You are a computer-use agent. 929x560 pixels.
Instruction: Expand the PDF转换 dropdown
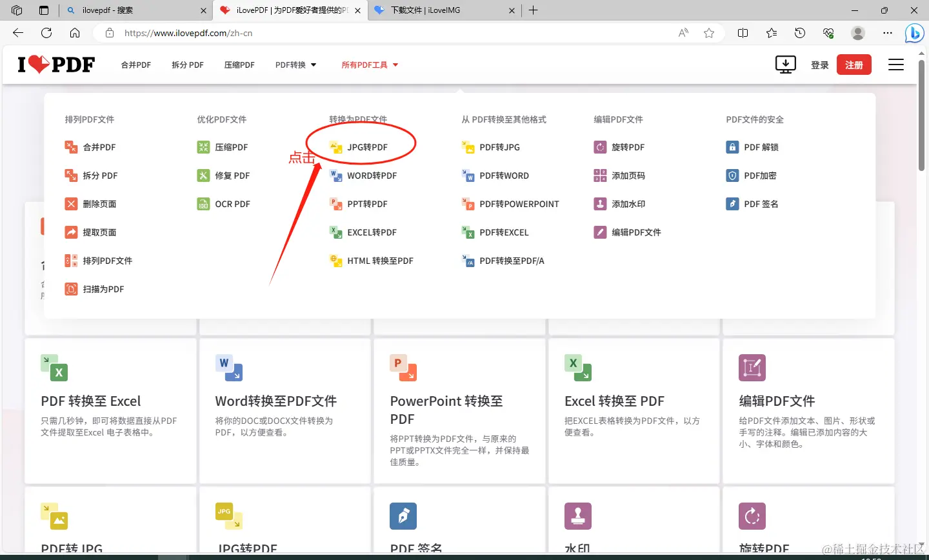pyautogui.click(x=295, y=65)
